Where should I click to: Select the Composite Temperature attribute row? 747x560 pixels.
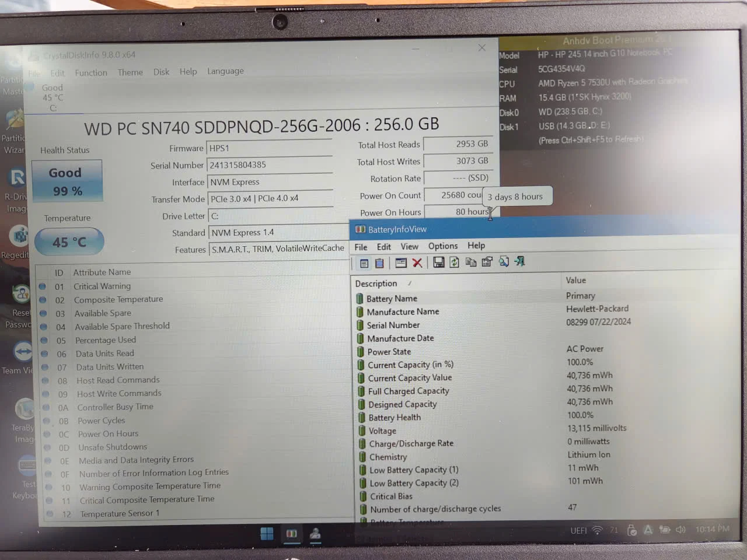(195, 300)
